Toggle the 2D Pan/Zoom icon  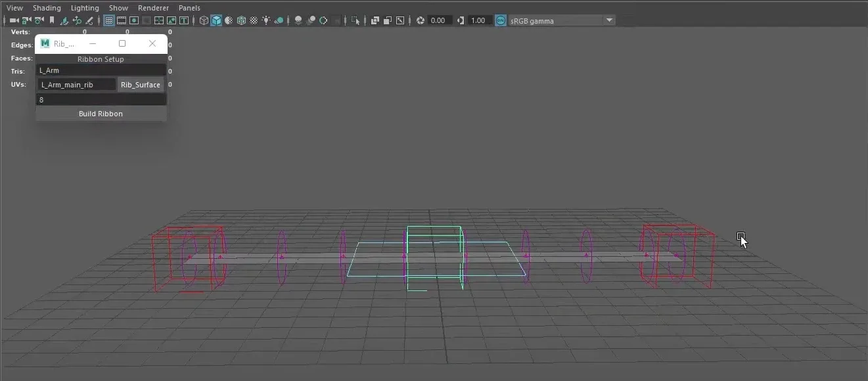(x=77, y=20)
